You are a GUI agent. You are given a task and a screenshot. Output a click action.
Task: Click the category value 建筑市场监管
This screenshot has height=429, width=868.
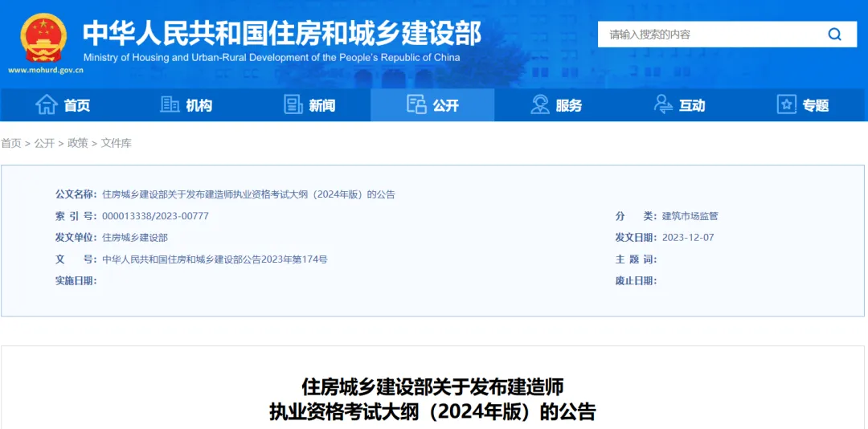[690, 216]
